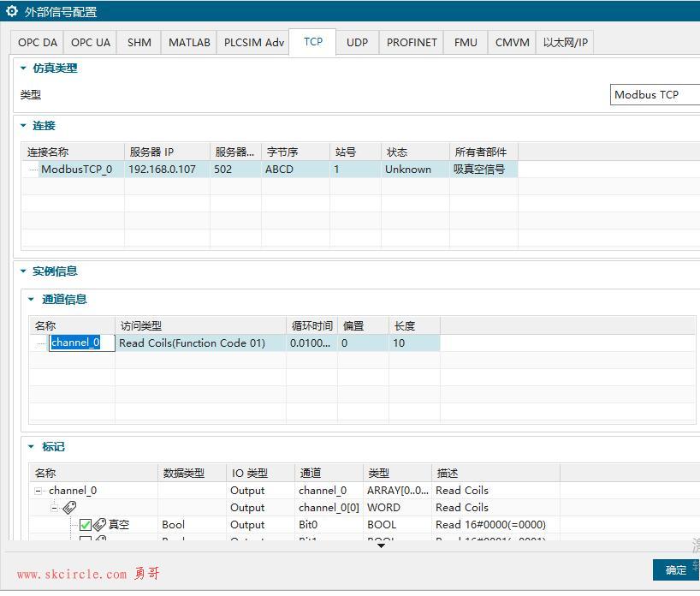
Task: Switch to the 以太网/IP tab
Action: [x=565, y=43]
